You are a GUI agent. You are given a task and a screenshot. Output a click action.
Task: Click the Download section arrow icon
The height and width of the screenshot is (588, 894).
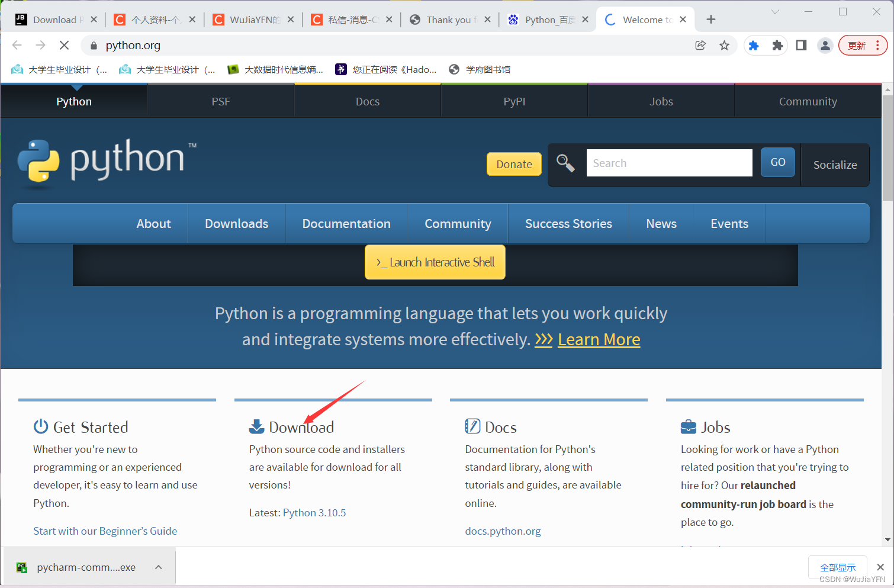(x=257, y=426)
